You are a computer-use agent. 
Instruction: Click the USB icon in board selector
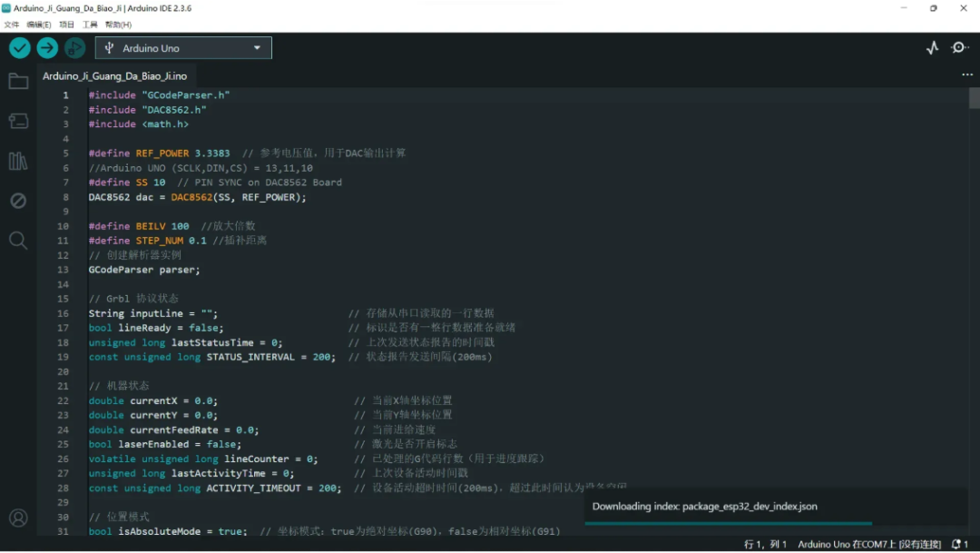tap(110, 48)
